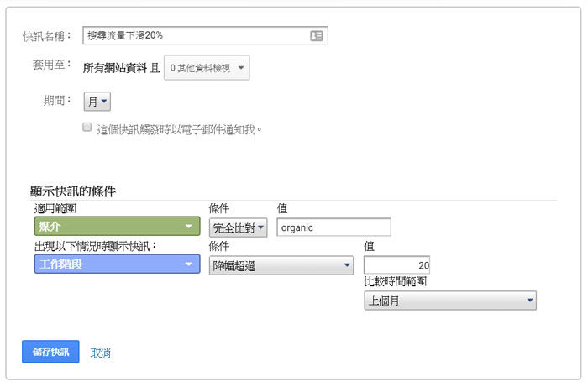The width and height of the screenshot is (588, 387).
Task: Open the 完全比對 match condition dropdown
Action: (238, 227)
